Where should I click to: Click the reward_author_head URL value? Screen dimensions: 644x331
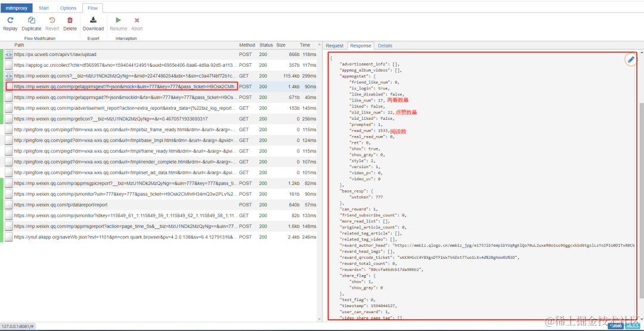pyautogui.click(x=514, y=245)
